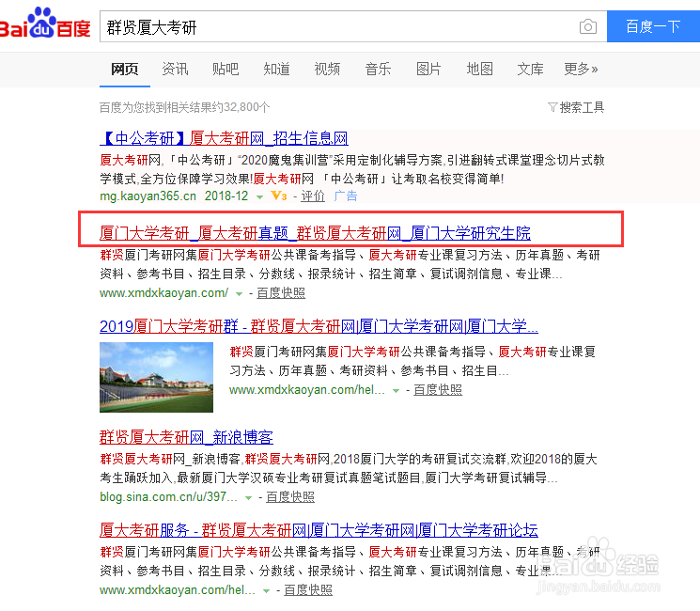Screen dimensions: 700x611
Task: Open 百度快照 for www.xmdxkaoyan.com/ result
Action: click(281, 293)
